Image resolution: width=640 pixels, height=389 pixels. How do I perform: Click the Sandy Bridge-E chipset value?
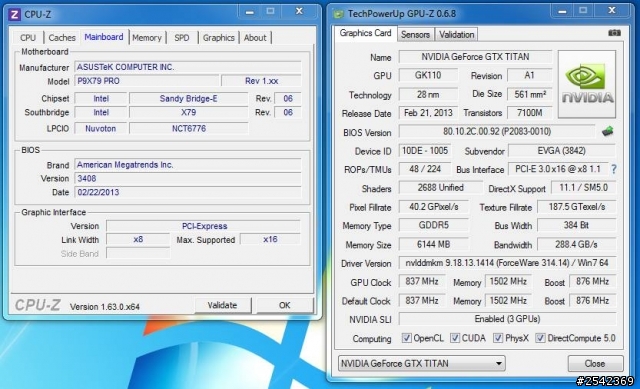click(189, 98)
